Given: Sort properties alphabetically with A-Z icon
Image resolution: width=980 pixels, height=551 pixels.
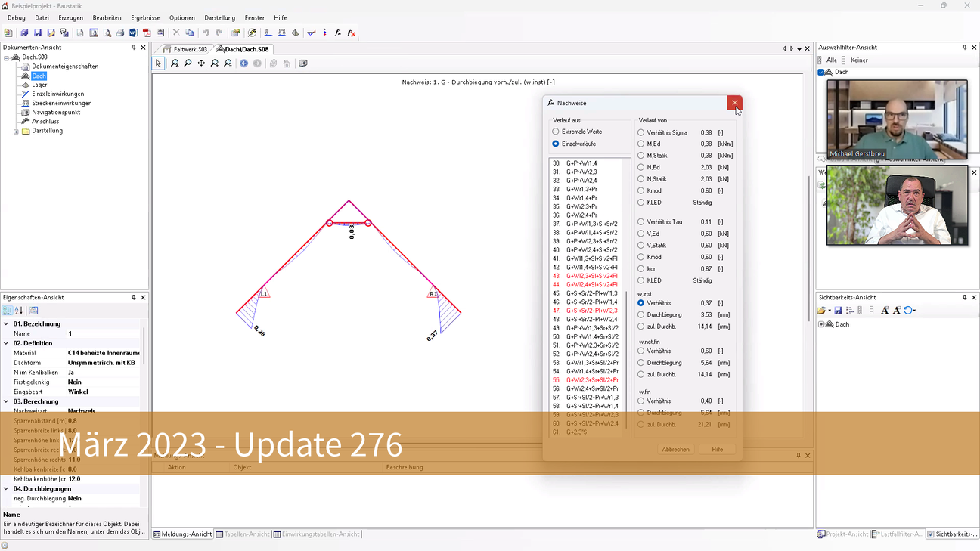Looking at the screenshot, I should [20, 311].
